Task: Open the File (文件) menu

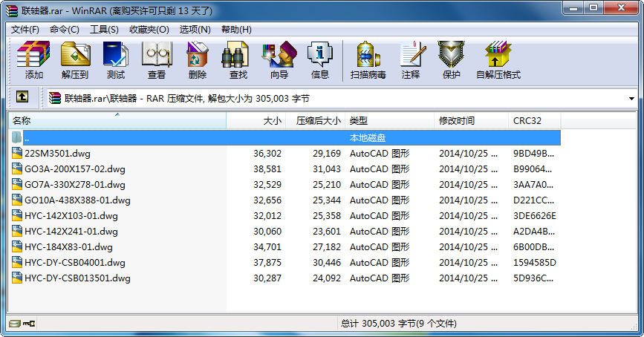Action: 25,30
